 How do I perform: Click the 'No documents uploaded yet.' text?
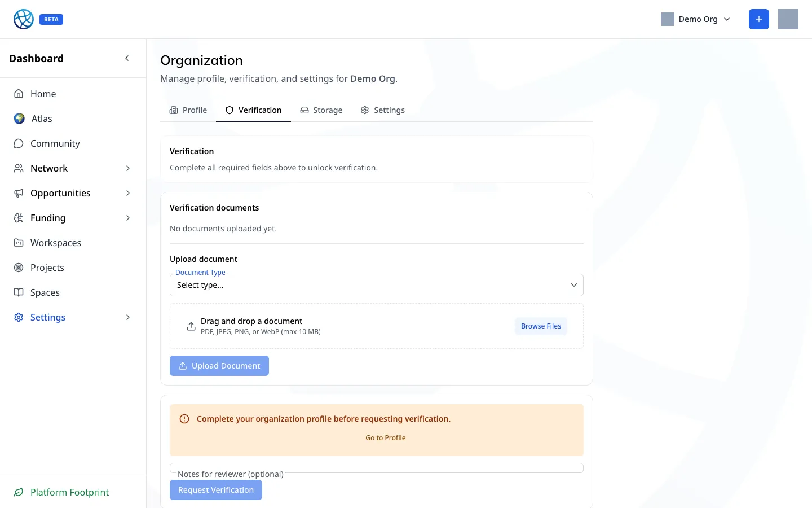point(223,229)
